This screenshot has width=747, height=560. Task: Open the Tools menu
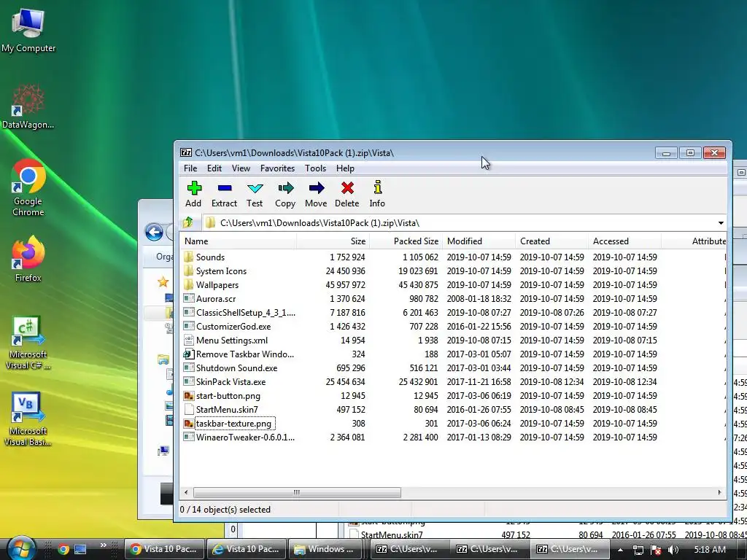click(x=315, y=168)
